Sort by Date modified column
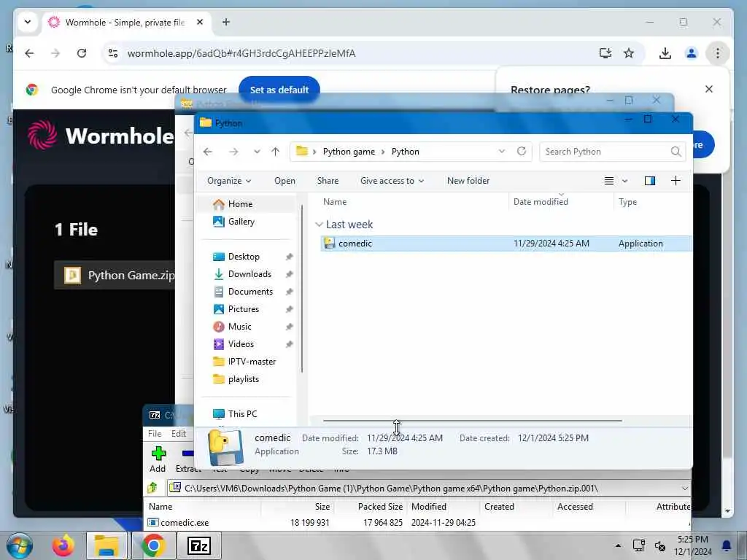 tap(541, 202)
